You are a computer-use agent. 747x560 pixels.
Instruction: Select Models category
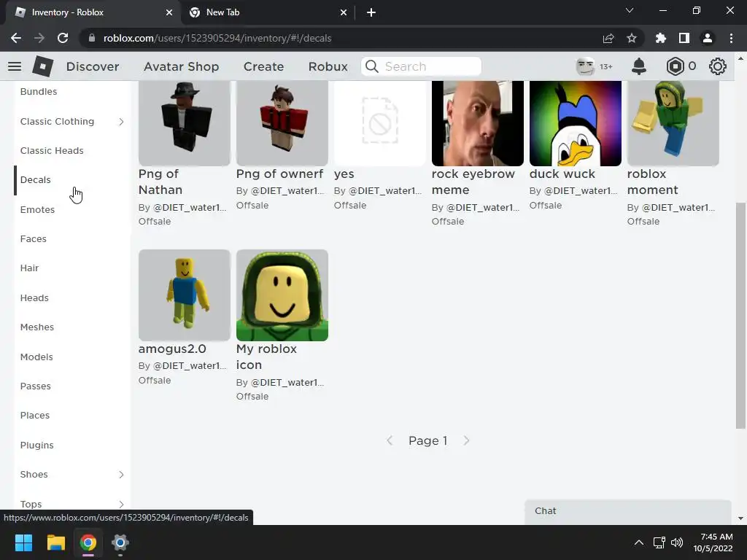(x=36, y=357)
